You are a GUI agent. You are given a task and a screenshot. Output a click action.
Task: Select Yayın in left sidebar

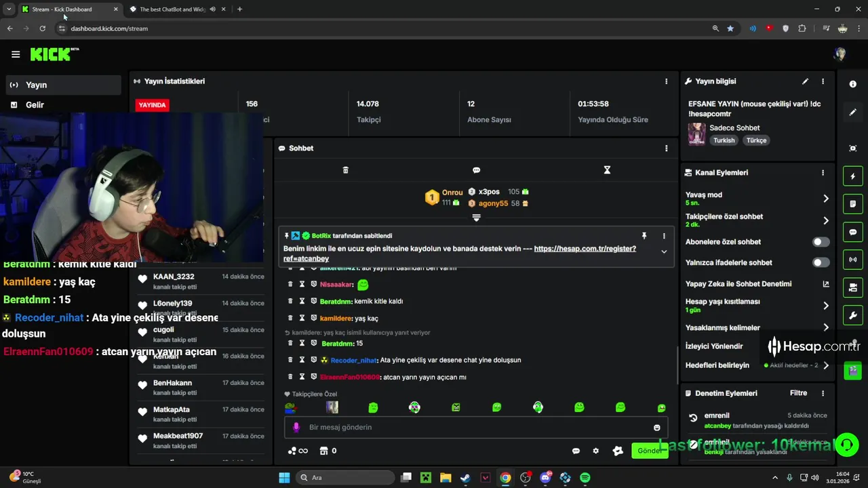tap(64, 85)
